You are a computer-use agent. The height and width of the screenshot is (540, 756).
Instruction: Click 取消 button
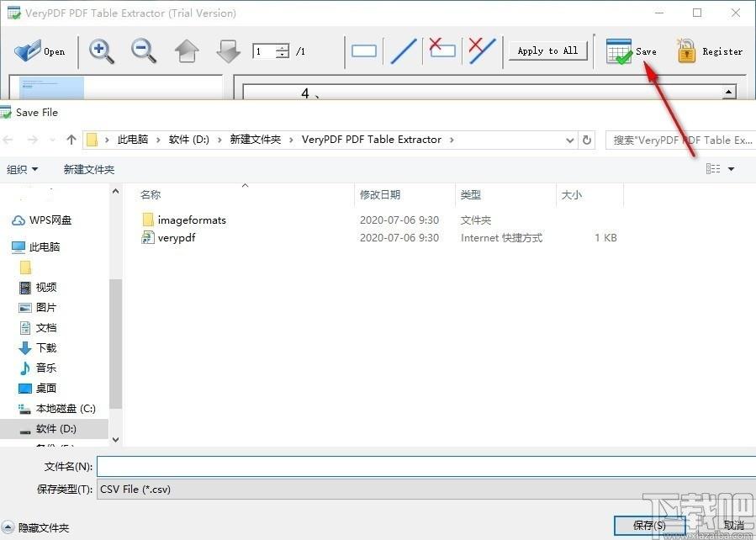coord(735,525)
